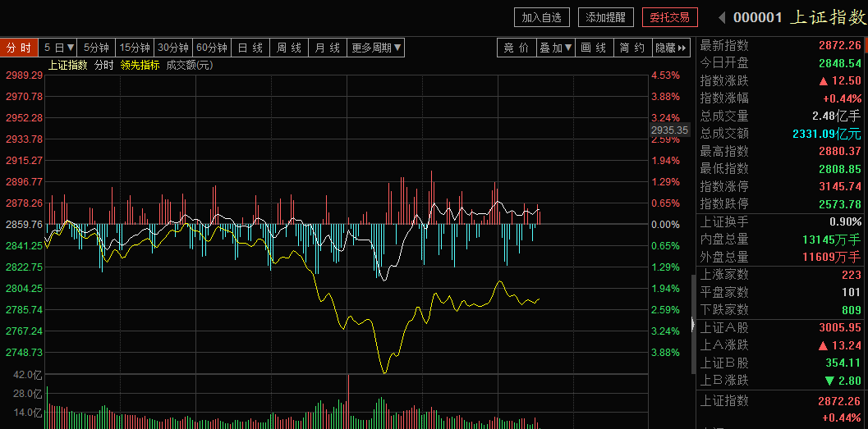
Task: Click the 2935.35 price marker on axis
Action: coord(670,130)
